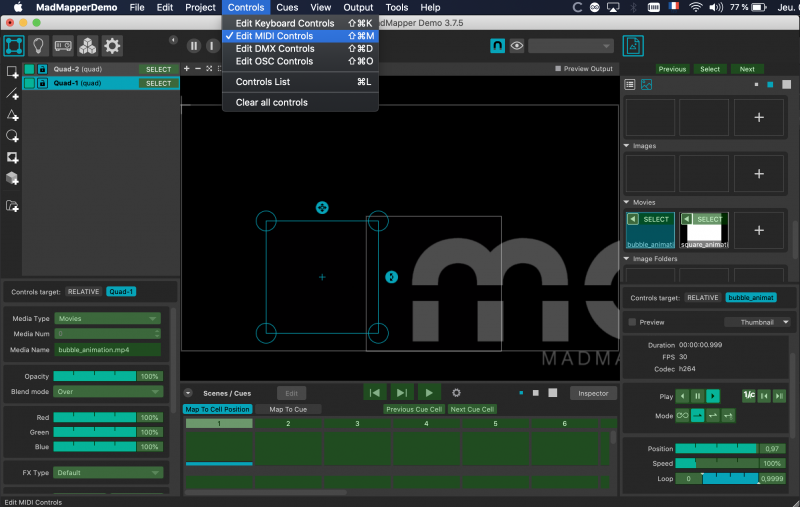Choose Edit Keyboard Controls menu entry
Image resolution: width=800 pixels, height=507 pixels.
301,23
